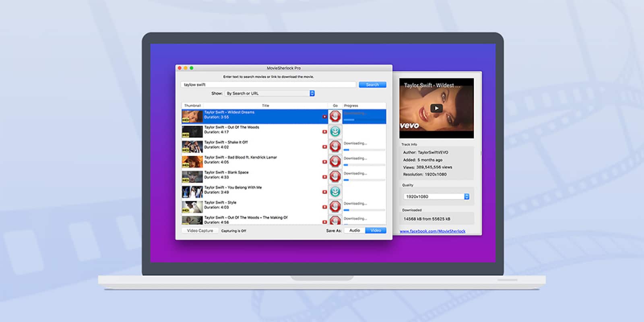Click YouTube icon beside Blank Space
Image resolution: width=644 pixels, height=322 pixels.
pyautogui.click(x=324, y=177)
